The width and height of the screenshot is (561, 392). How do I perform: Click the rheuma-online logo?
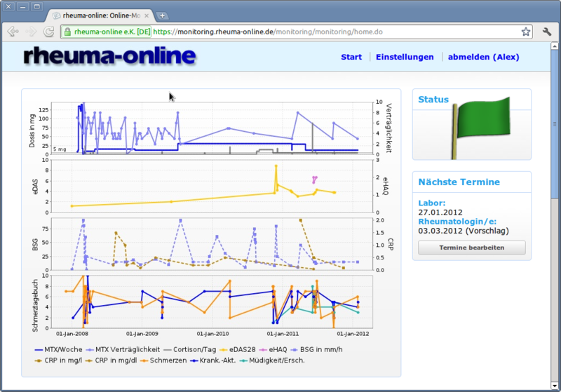[110, 56]
